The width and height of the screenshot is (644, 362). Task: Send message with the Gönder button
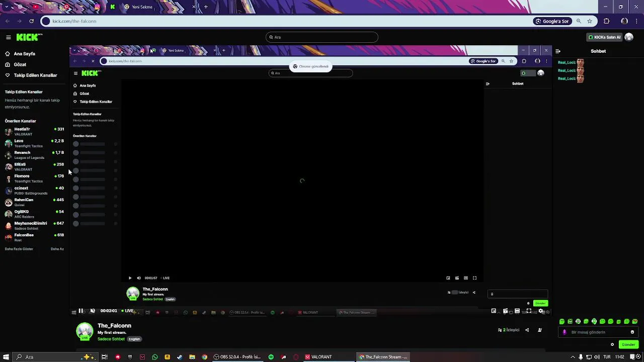pyautogui.click(x=628, y=344)
